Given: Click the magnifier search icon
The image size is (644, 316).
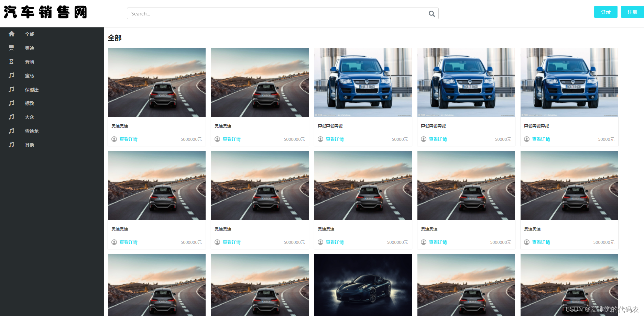Looking at the screenshot, I should 432,14.
